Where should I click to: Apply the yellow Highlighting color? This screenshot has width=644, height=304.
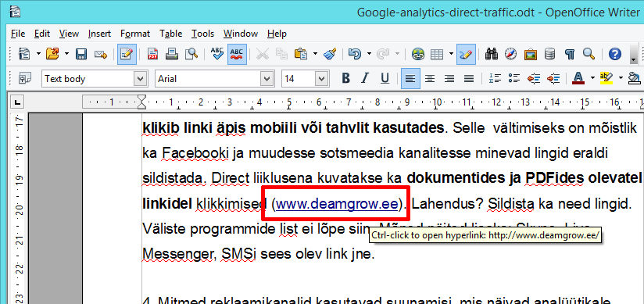(x=606, y=78)
